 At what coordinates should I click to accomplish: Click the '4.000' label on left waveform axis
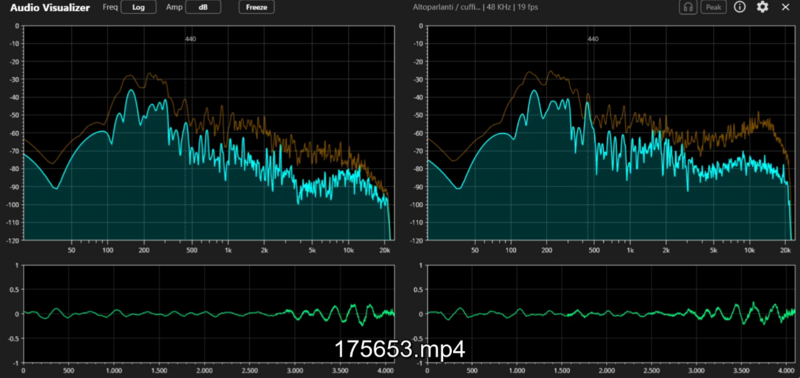click(x=385, y=371)
